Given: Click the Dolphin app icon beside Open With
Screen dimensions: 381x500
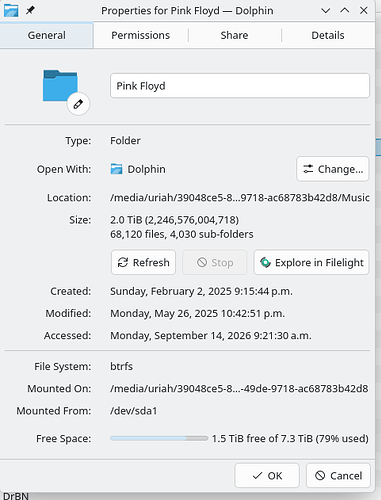Looking at the screenshot, I should click(116, 169).
